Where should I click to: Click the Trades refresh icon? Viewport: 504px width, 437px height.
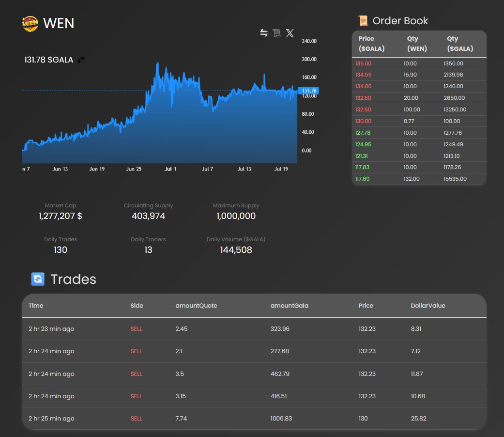(38, 279)
